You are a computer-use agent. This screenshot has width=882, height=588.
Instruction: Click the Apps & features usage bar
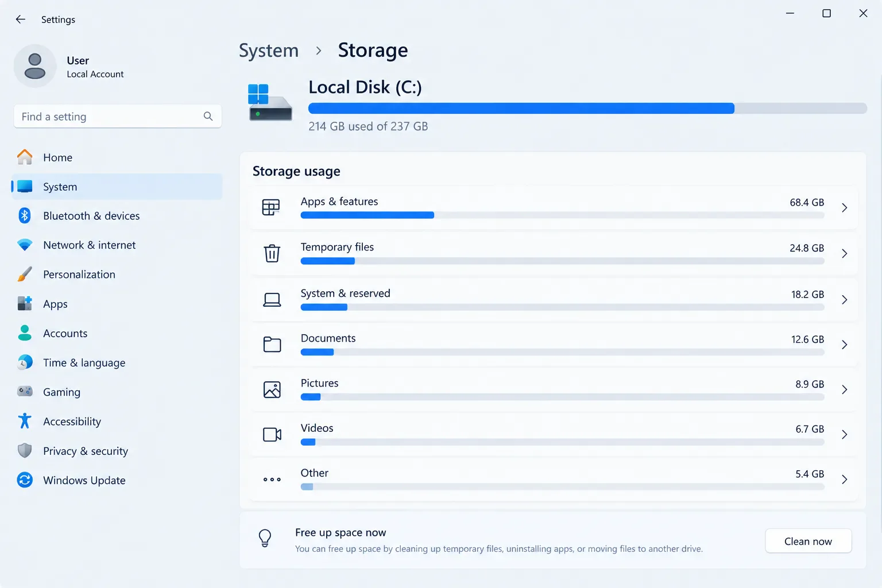click(562, 215)
